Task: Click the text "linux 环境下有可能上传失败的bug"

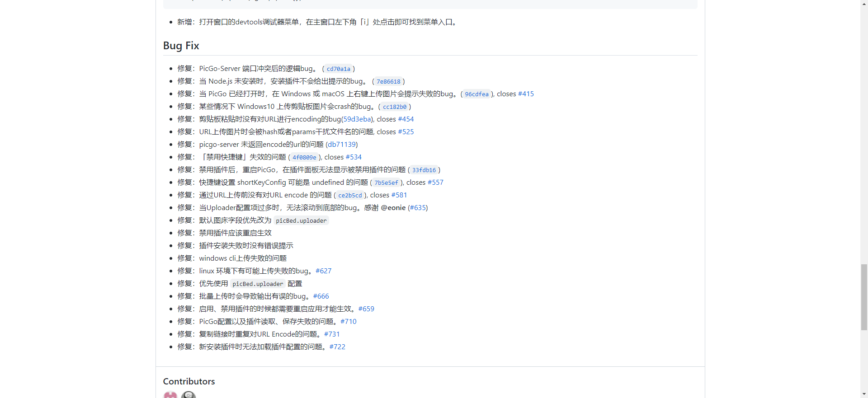Action: click(254, 271)
